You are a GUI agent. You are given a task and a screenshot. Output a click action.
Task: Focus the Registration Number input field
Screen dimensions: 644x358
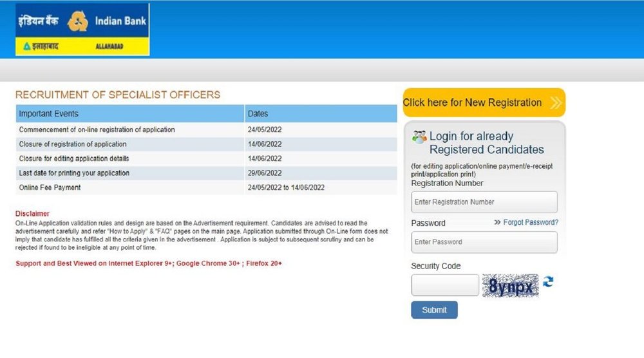coord(484,202)
